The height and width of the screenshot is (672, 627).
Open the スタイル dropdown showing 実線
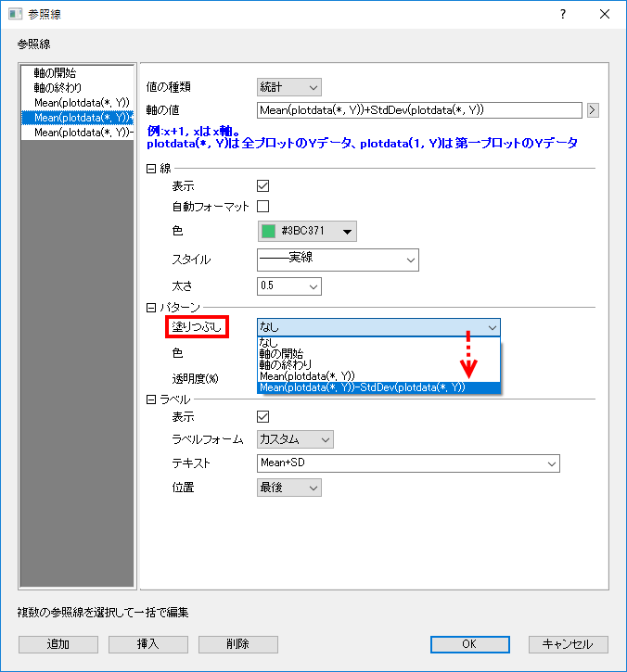[338, 260]
